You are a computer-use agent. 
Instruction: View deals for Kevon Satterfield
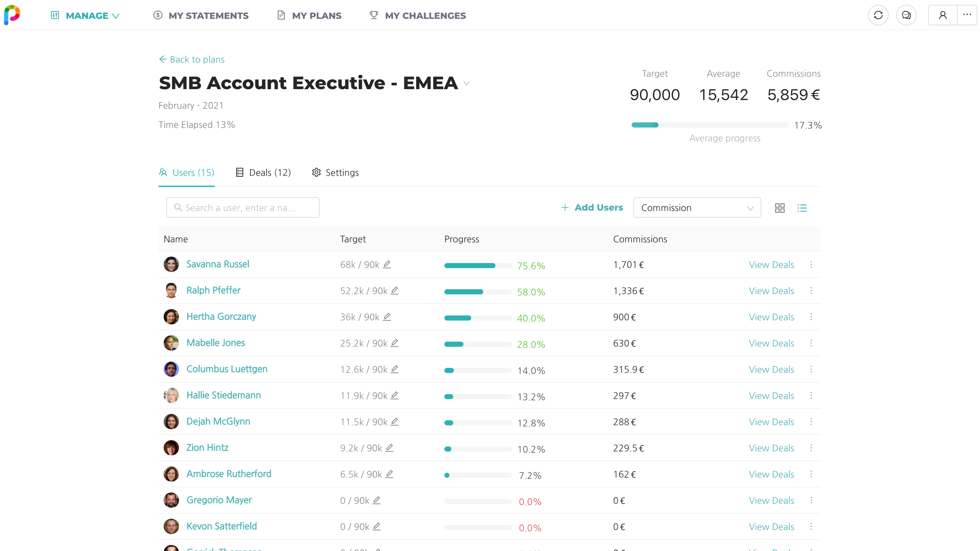(x=771, y=527)
